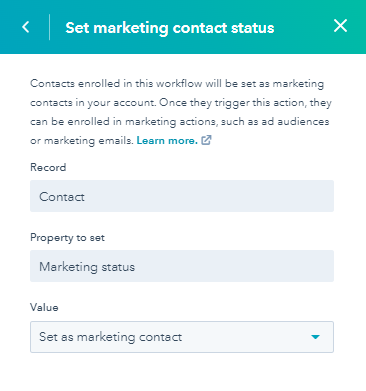Click the empty area below the Value dropdown
Image resolution: width=366 pixels, height=391 pixels.
[x=182, y=372]
